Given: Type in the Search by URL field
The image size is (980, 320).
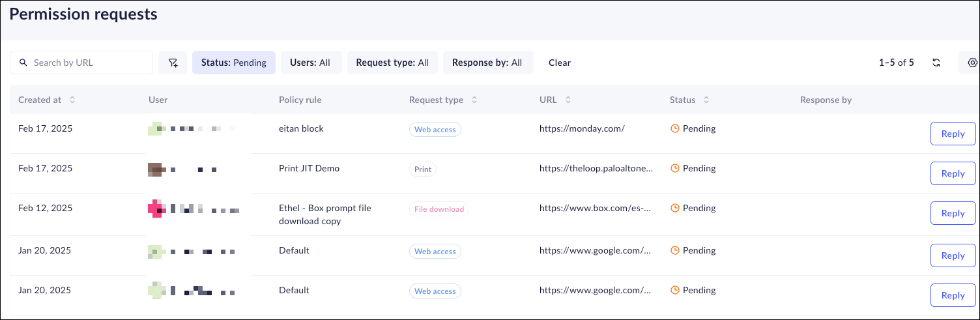Looking at the screenshot, I should pos(88,63).
